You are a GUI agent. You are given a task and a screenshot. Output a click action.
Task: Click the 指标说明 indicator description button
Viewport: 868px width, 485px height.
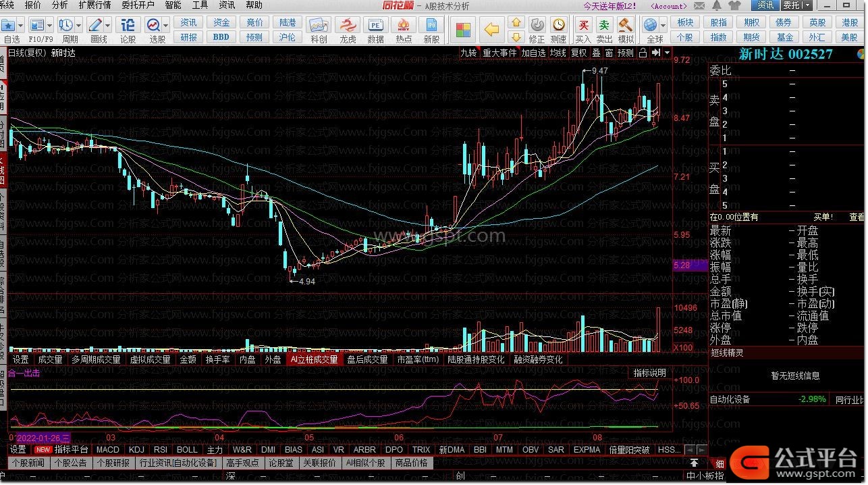pos(649,373)
